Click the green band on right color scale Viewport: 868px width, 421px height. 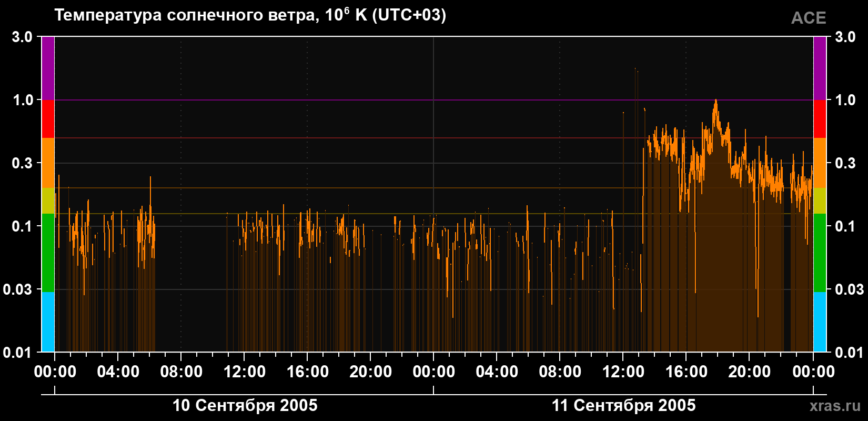[x=820, y=253]
